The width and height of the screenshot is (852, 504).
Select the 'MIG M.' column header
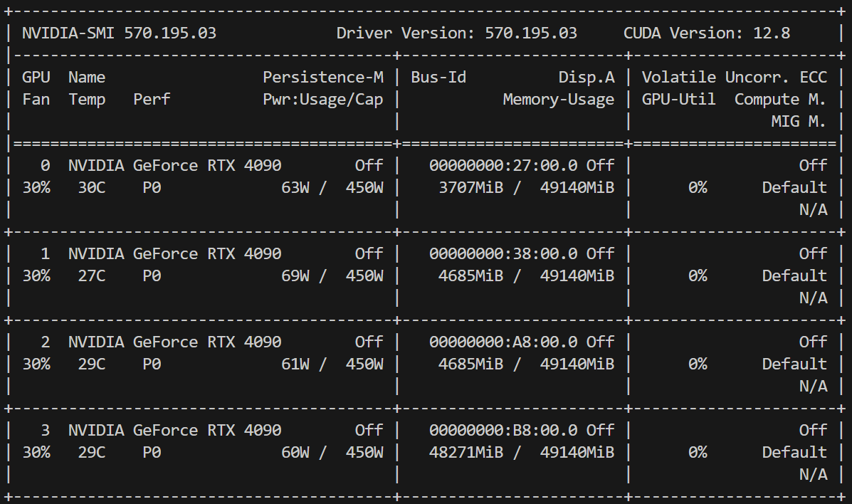click(799, 121)
